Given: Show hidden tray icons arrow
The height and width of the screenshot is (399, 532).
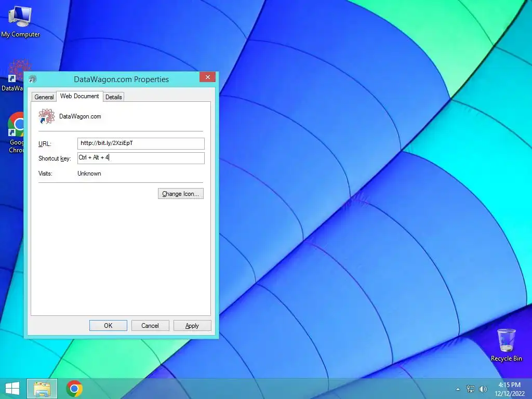Looking at the screenshot, I should 458,389.
